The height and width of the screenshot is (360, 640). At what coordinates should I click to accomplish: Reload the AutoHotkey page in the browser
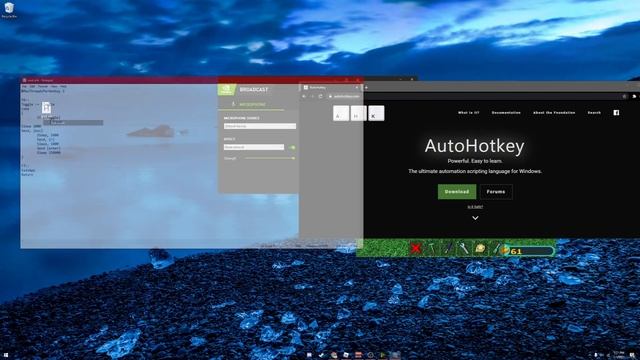(x=320, y=96)
